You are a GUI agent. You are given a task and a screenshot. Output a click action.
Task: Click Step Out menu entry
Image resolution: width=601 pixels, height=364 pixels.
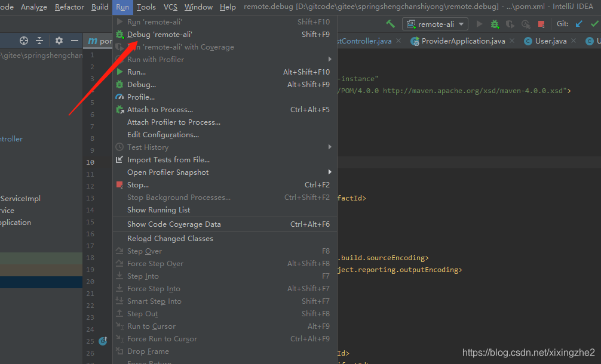pyautogui.click(x=225, y=314)
